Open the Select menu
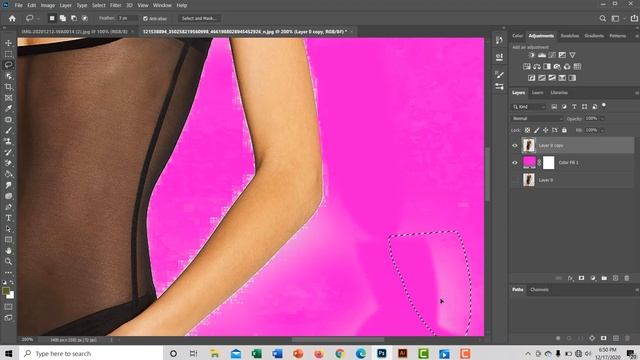 [x=98, y=5]
